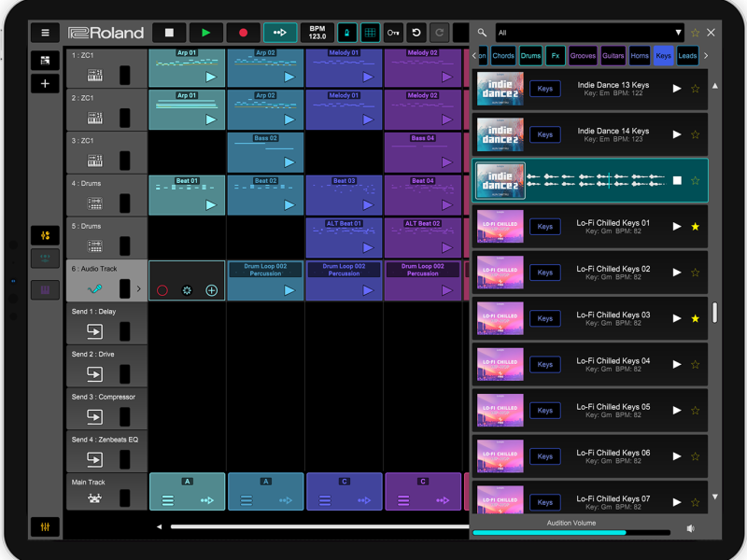Select the Drums category tab
Viewport: 747px width, 560px height.
(x=530, y=56)
